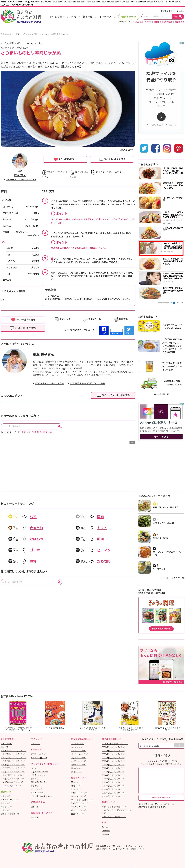
Task: Click 放送&テキストをみる button
Action: pyautogui.click(x=161, y=628)
